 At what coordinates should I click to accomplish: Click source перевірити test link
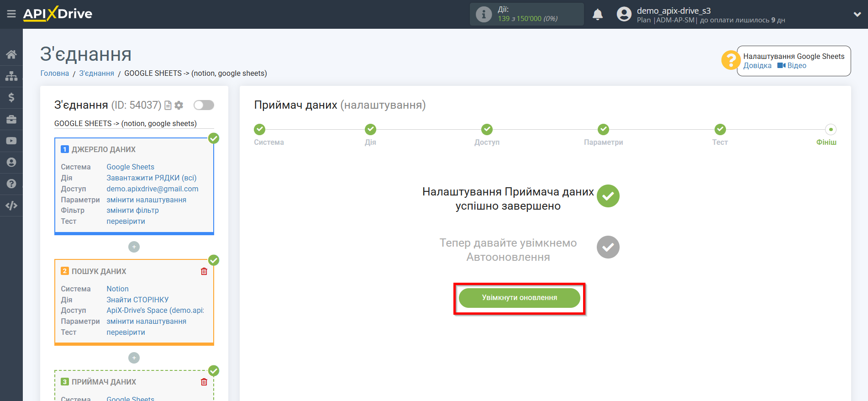[x=126, y=222]
